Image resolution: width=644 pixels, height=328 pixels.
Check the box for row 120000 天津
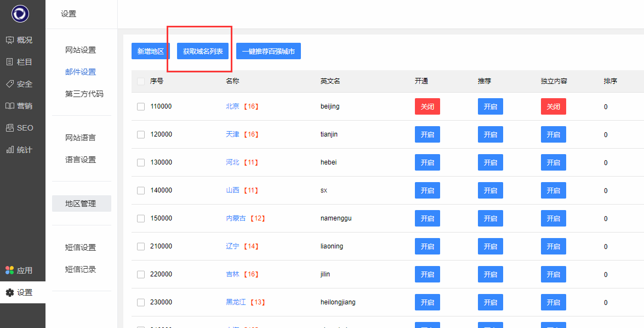pyautogui.click(x=141, y=134)
